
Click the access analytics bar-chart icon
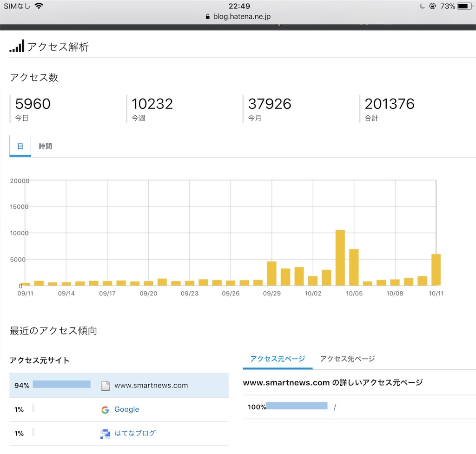[17, 46]
